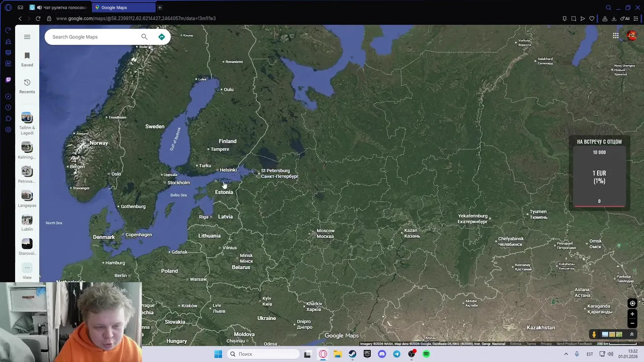Open the Recents panel
Image resolution: width=644 pixels, height=362 pixels.
click(x=27, y=86)
